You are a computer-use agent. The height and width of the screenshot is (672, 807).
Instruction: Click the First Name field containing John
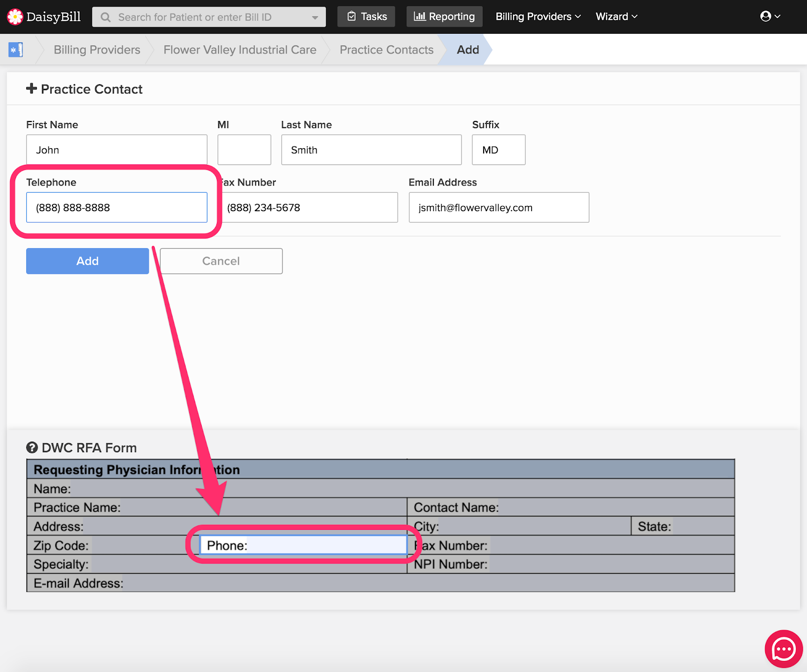117,150
